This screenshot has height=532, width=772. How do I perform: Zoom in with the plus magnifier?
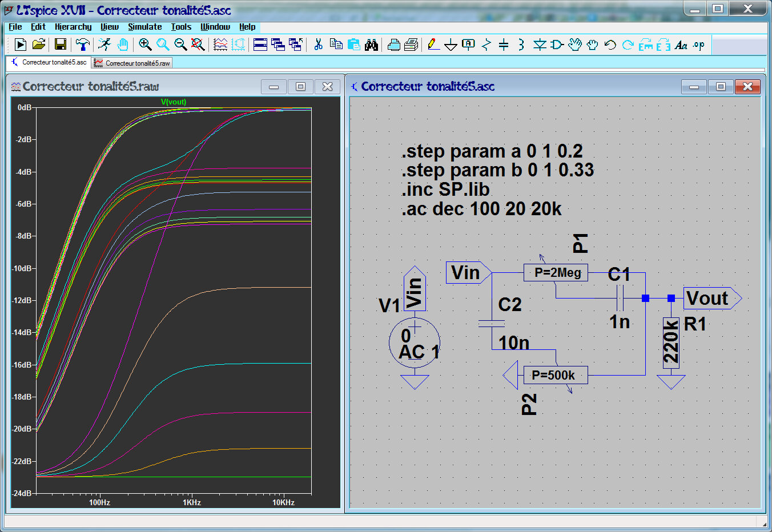pos(145,45)
